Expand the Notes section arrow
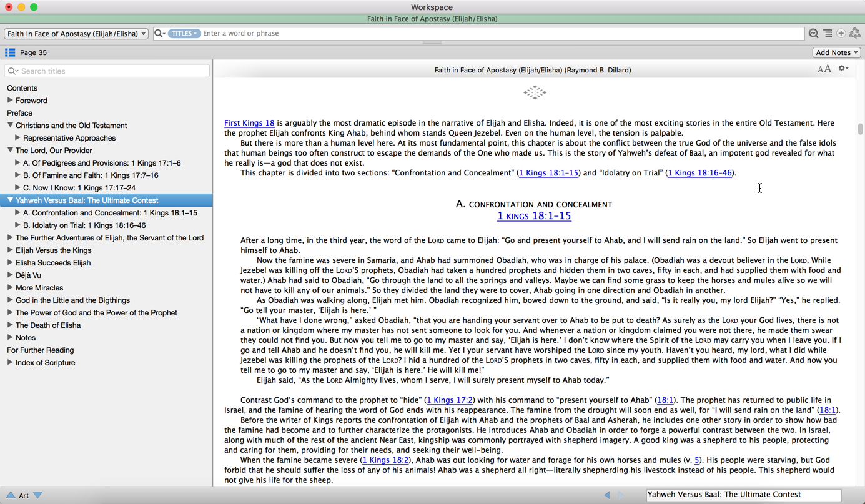865x504 pixels. coord(10,337)
